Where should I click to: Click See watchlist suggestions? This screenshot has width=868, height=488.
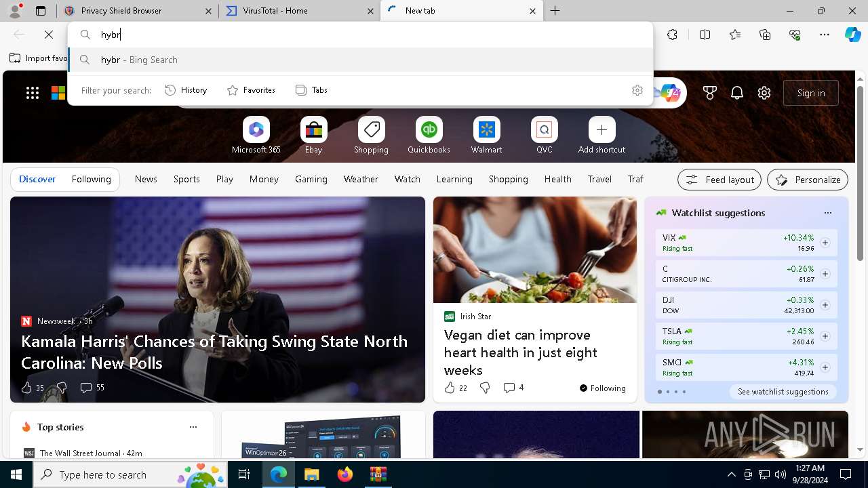point(783,392)
